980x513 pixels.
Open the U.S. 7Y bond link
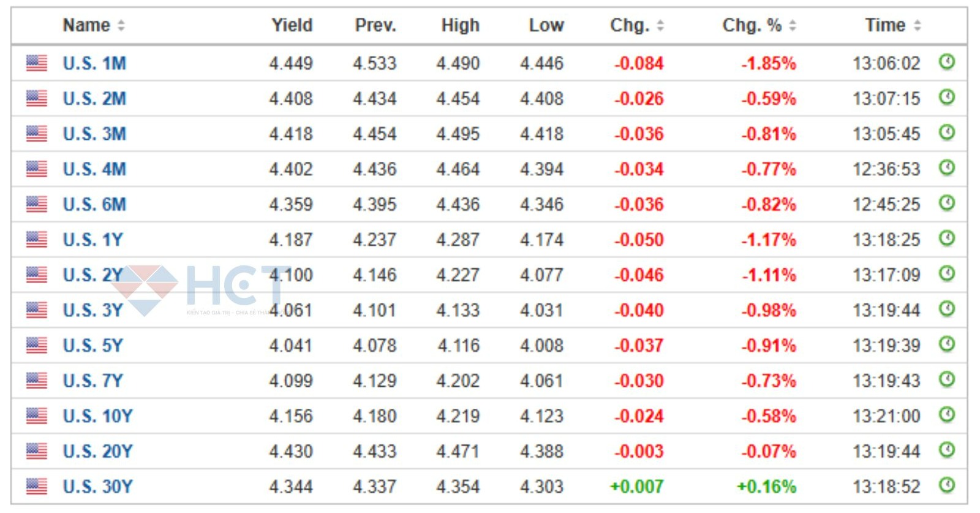point(92,381)
